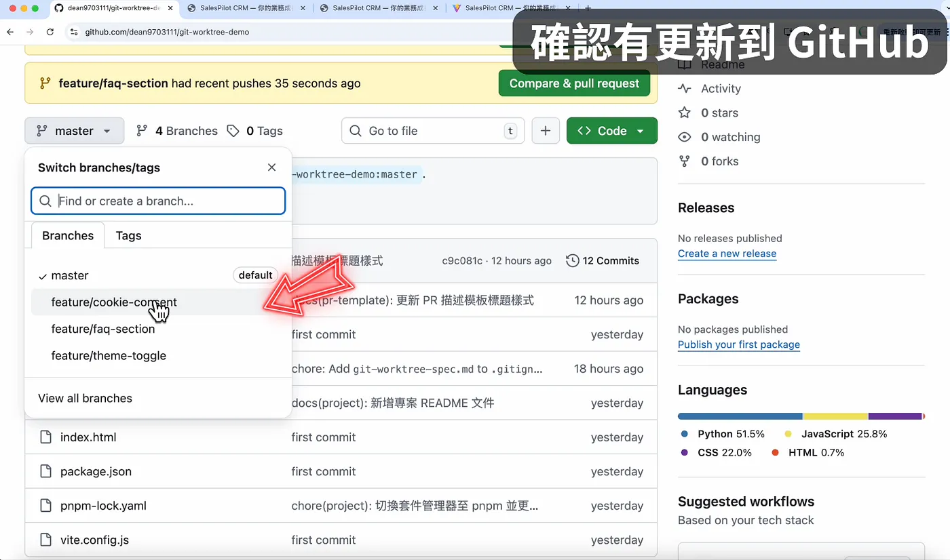
Task: Click commit hash c9c081c
Action: click(462, 261)
